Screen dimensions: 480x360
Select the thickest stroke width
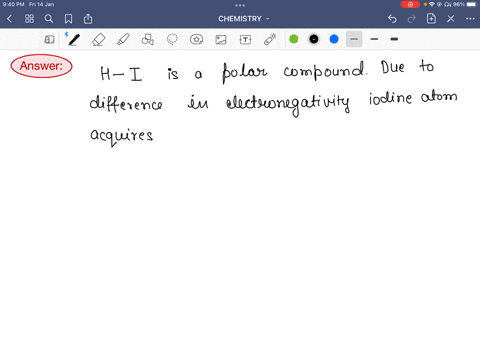tap(394, 39)
